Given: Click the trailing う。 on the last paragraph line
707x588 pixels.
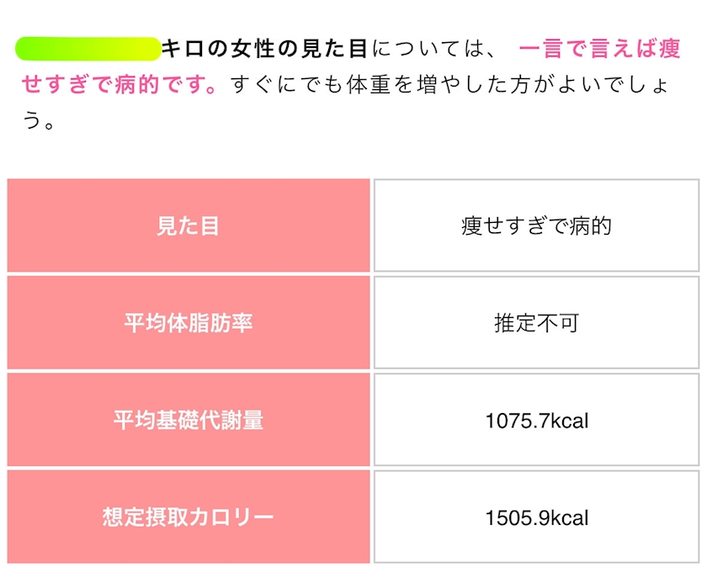Looking at the screenshot, I should coord(39,122).
